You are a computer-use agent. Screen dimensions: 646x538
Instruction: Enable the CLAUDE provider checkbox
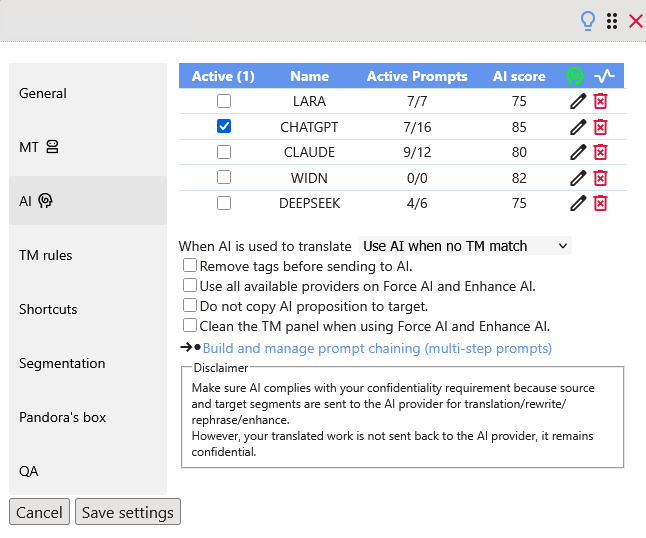224,152
